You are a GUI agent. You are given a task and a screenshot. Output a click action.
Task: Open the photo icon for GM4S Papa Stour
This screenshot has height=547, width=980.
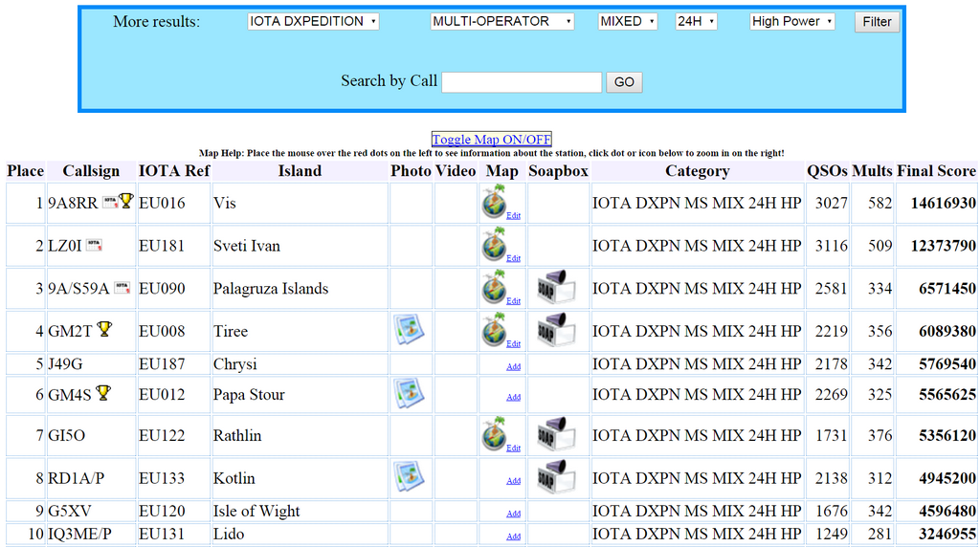(x=410, y=393)
